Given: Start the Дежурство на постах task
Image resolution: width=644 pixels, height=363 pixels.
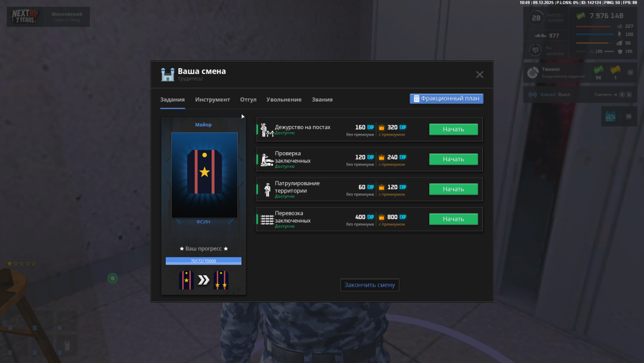Looking at the screenshot, I should 453,130.
